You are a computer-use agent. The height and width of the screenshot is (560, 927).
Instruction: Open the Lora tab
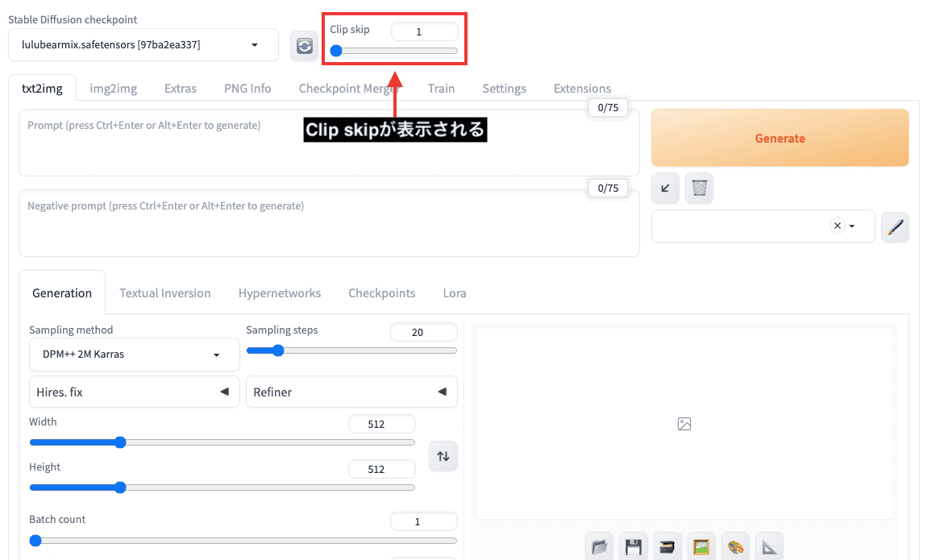[455, 293]
